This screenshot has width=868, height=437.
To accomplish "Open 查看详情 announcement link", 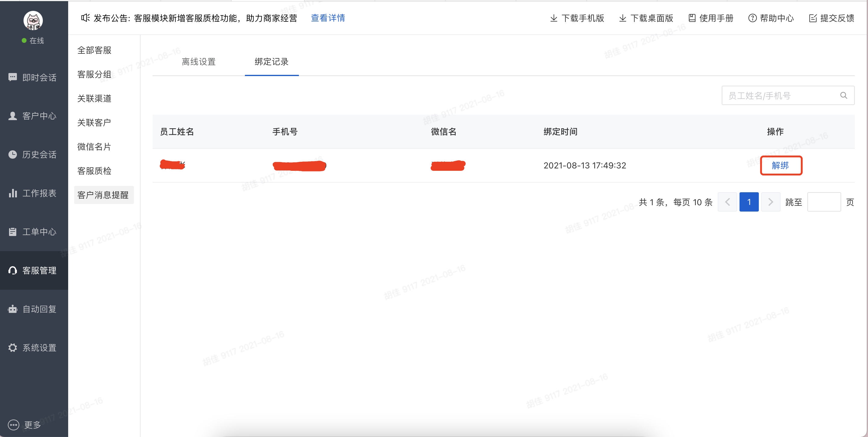I will [328, 18].
